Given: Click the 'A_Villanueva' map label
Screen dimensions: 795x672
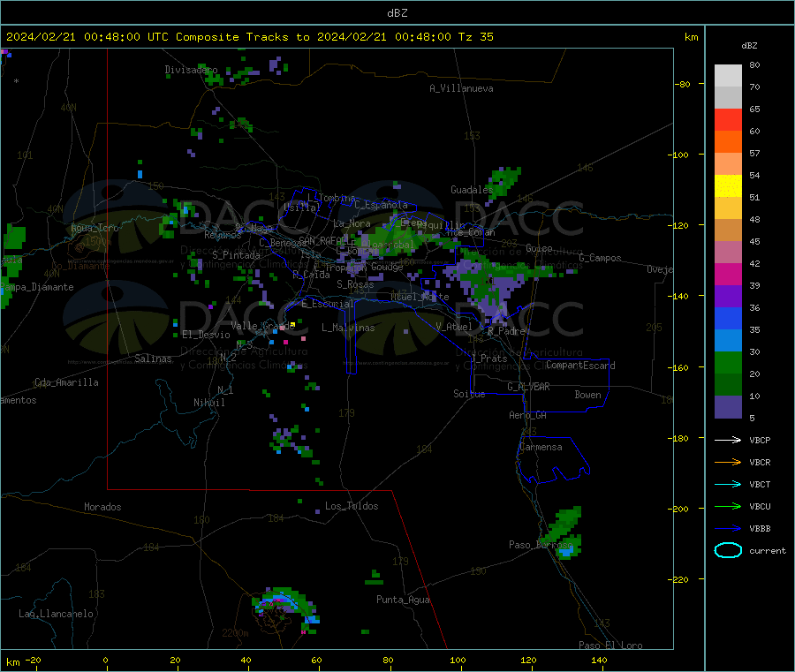Looking at the screenshot, I should click(461, 88).
